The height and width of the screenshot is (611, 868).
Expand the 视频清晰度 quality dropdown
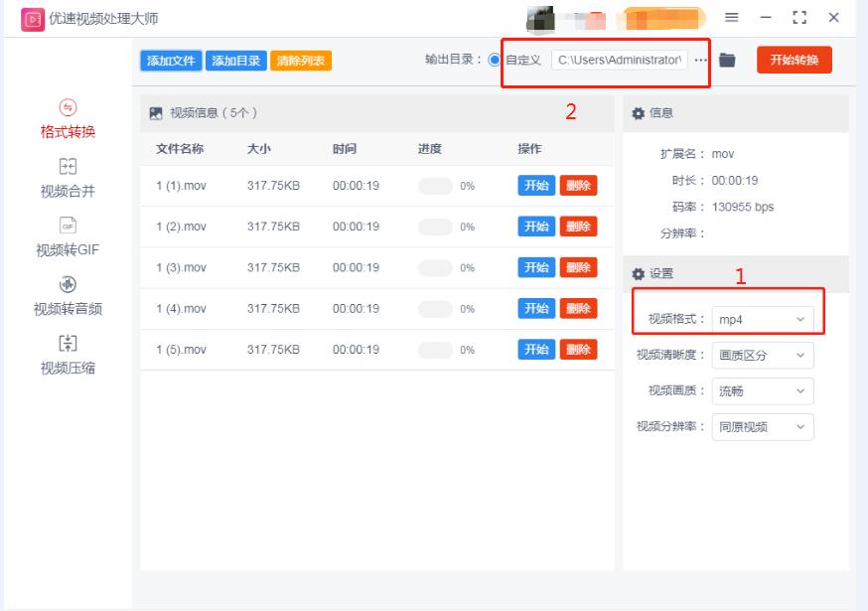761,356
